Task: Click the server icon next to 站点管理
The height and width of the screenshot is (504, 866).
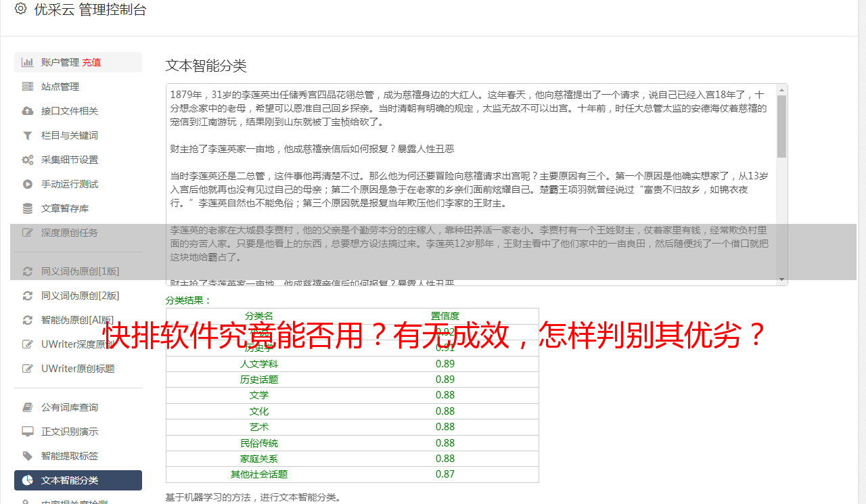Action: [28, 87]
